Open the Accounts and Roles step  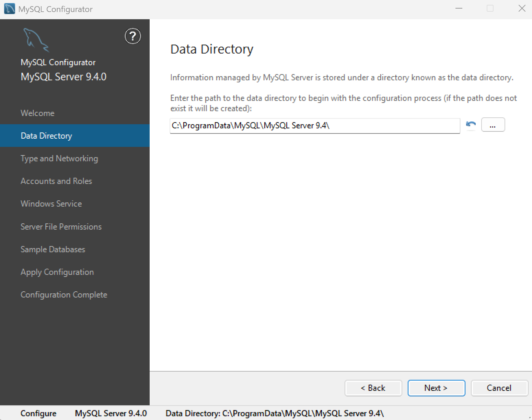tap(75, 181)
